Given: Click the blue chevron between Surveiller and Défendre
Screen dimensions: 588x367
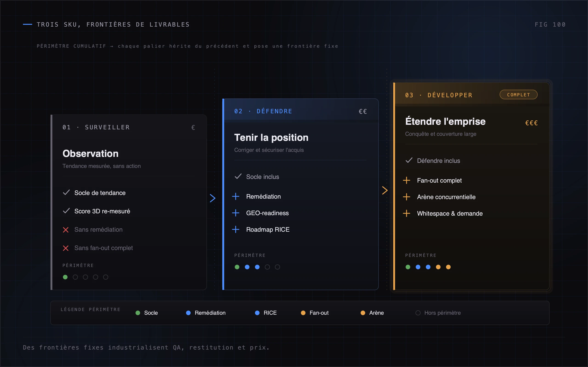Looking at the screenshot, I should tap(213, 198).
